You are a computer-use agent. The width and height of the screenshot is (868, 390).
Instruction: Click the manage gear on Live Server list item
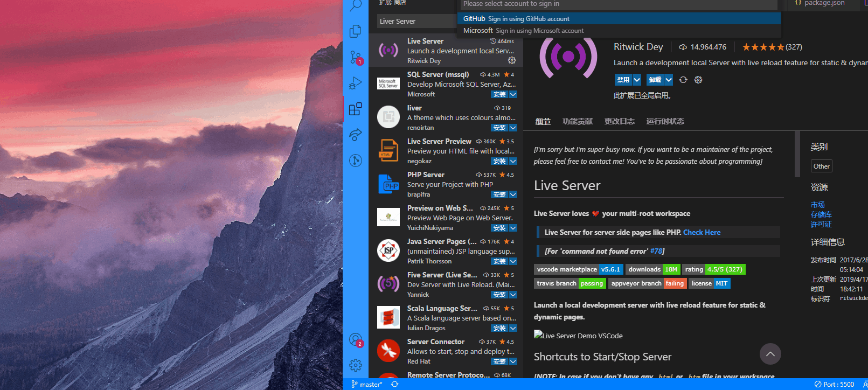pos(512,60)
